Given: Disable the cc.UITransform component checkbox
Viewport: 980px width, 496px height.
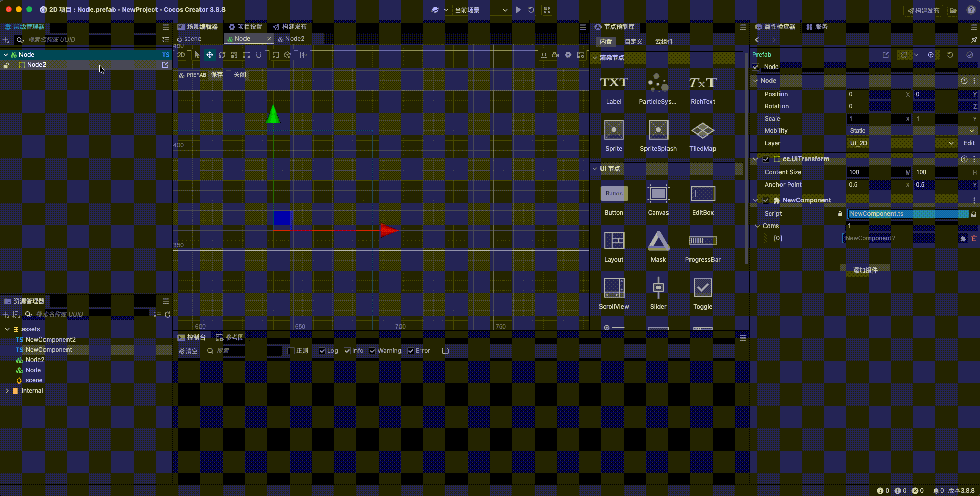Looking at the screenshot, I should point(766,159).
